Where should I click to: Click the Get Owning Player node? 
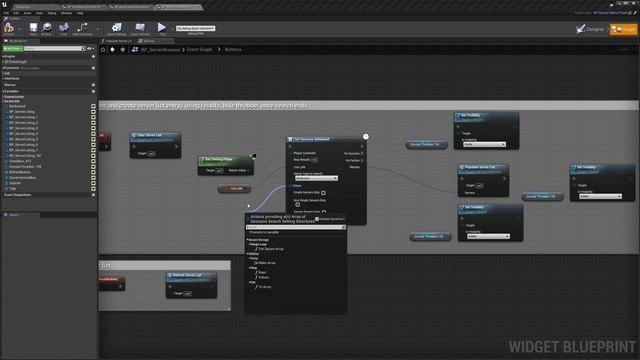(x=226, y=165)
